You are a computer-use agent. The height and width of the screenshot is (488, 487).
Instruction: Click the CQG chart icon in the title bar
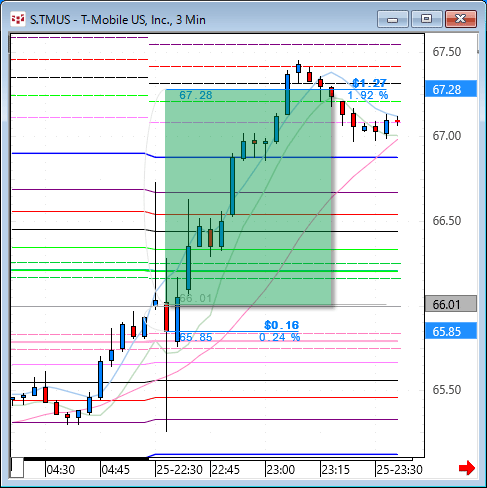coord(18,19)
